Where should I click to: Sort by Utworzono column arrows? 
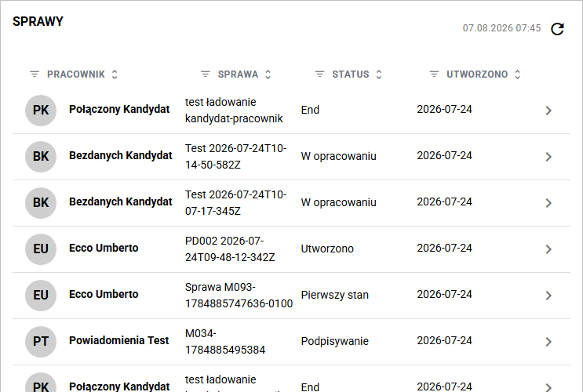click(518, 74)
